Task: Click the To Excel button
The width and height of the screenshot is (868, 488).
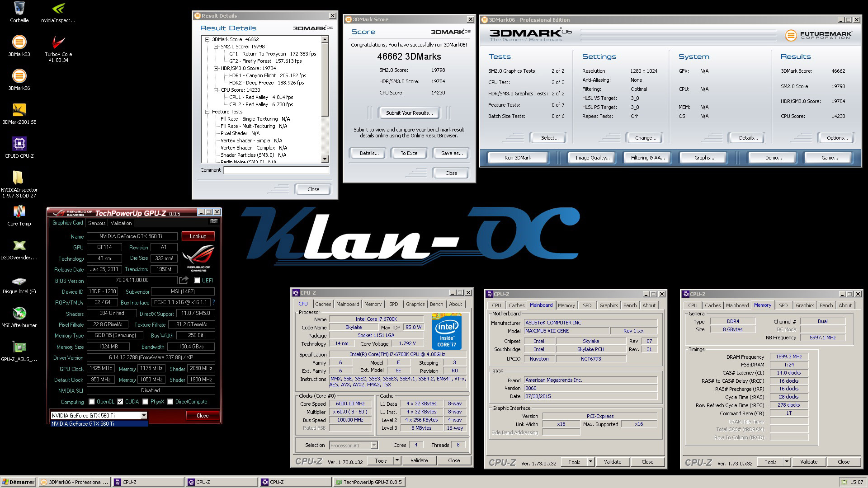Action: point(410,153)
